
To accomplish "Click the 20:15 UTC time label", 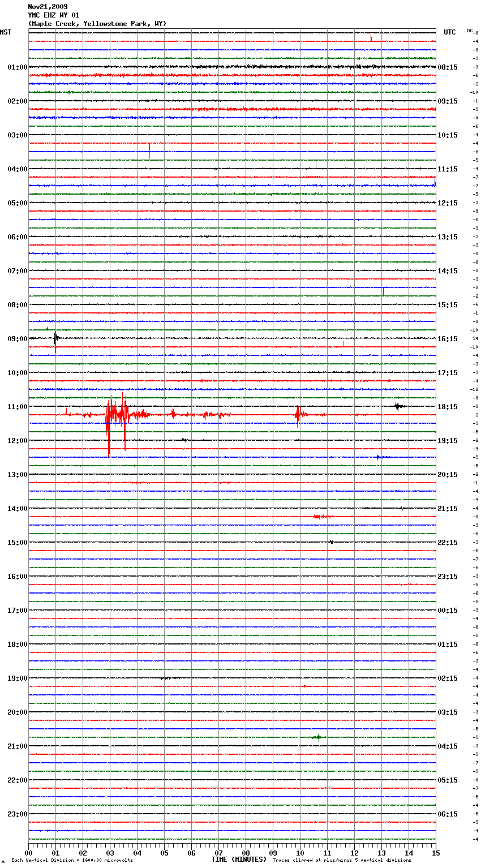I will (x=448, y=475).
